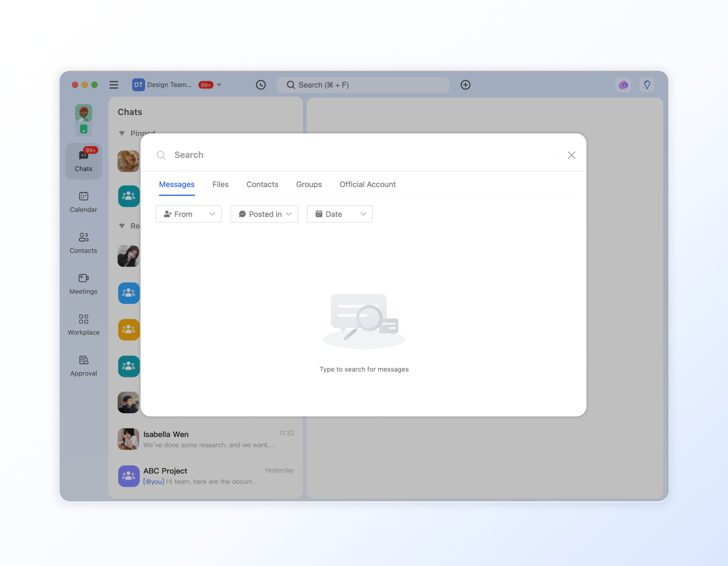This screenshot has height=566, width=728.
Task: Open the Workplace apps grid
Action: 83,324
